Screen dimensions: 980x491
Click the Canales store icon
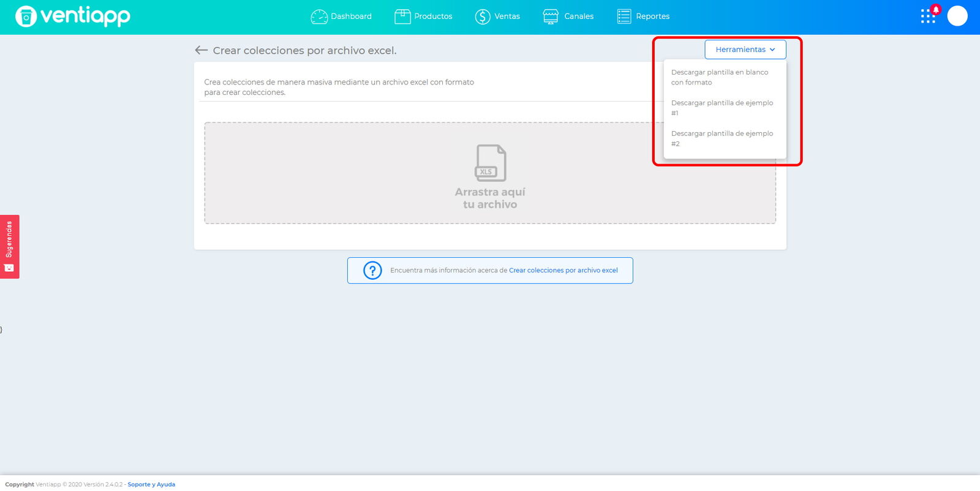[551, 17]
